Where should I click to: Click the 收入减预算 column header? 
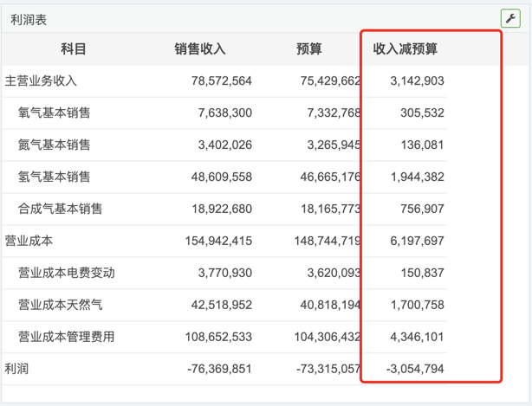tap(405, 49)
